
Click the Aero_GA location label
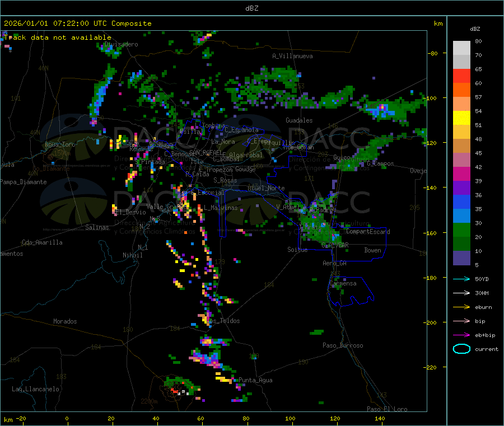(334, 263)
